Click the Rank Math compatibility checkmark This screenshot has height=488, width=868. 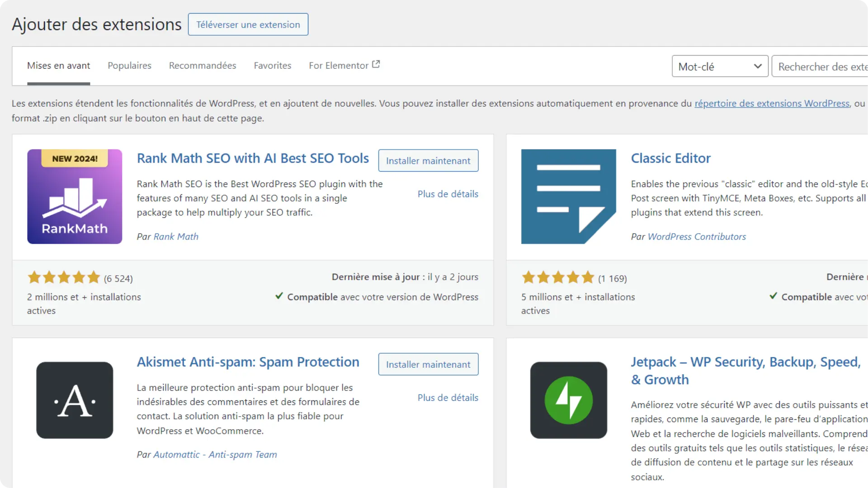(x=279, y=296)
